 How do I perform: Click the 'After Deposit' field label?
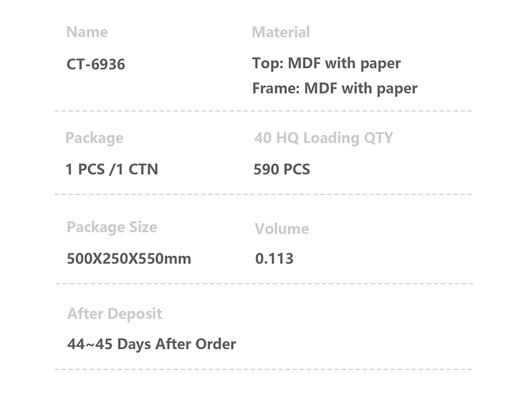click(114, 314)
